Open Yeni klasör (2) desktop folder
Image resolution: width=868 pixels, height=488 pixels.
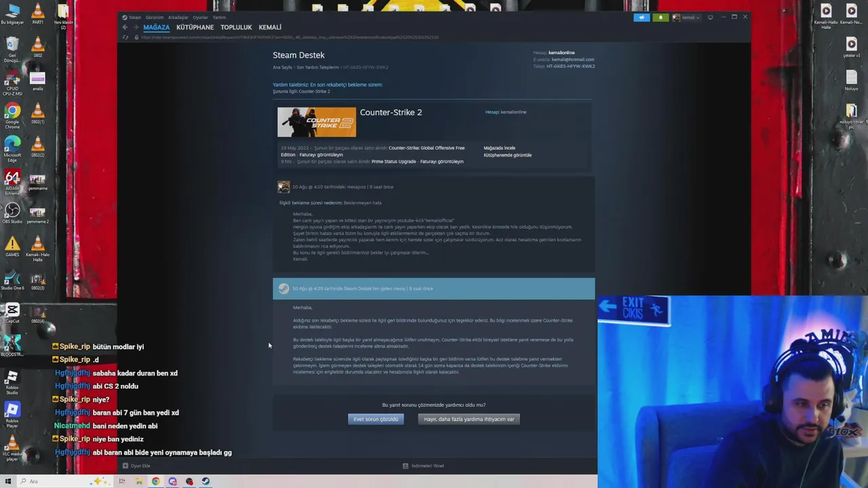[x=63, y=16]
